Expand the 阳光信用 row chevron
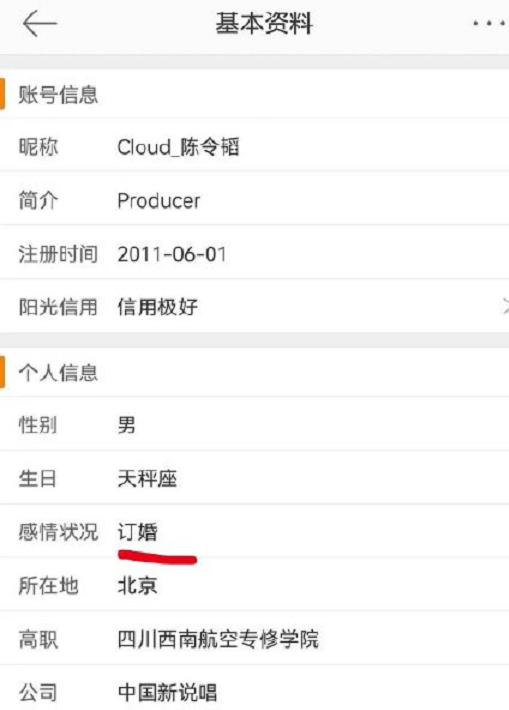509x710 pixels. tap(505, 307)
